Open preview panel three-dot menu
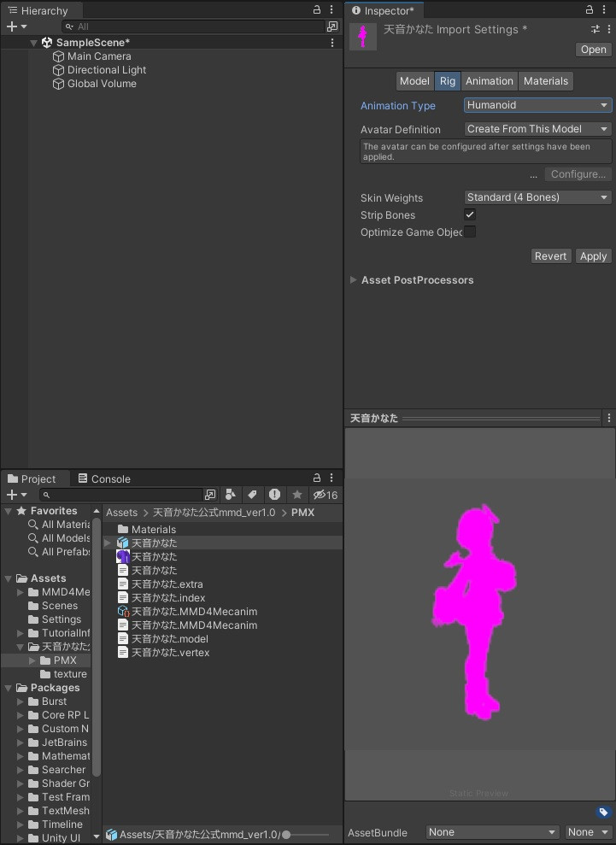Image resolution: width=616 pixels, height=845 pixels. [609, 418]
